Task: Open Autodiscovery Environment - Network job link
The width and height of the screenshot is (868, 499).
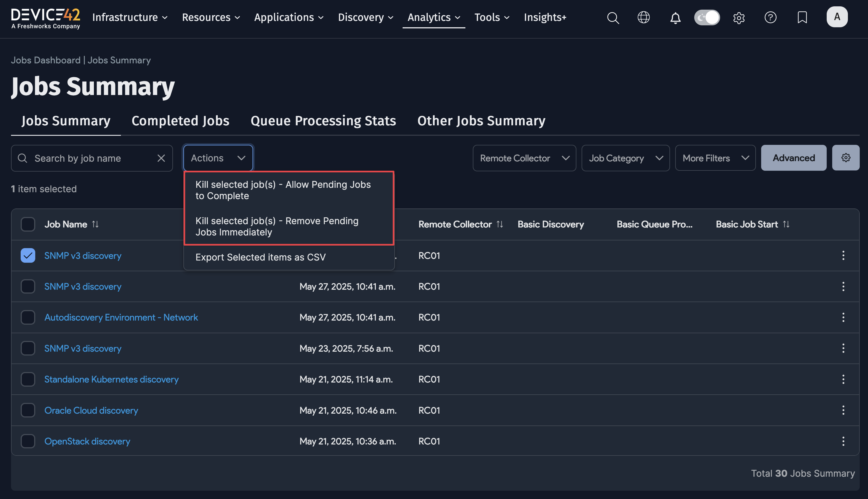Action: [x=121, y=317]
